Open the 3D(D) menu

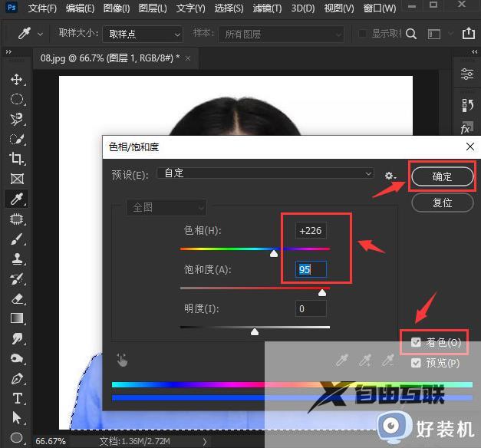pos(303,8)
